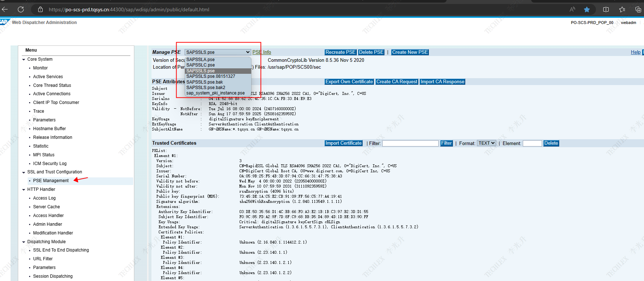Viewport: 644px width, 281px height.
Task: Collapse the SSL and Trust Configuration group
Action: tap(24, 172)
